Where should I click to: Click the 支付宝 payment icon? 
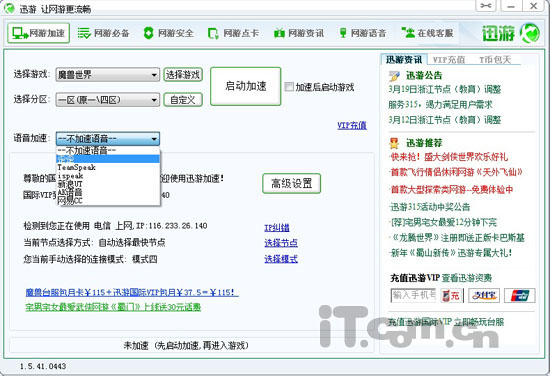point(484,295)
